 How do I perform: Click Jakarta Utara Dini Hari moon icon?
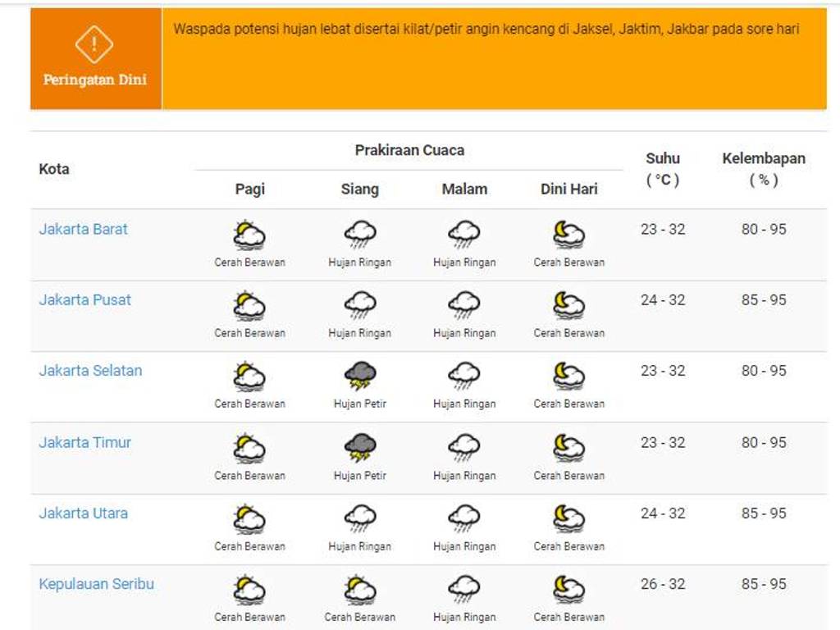coord(568,518)
